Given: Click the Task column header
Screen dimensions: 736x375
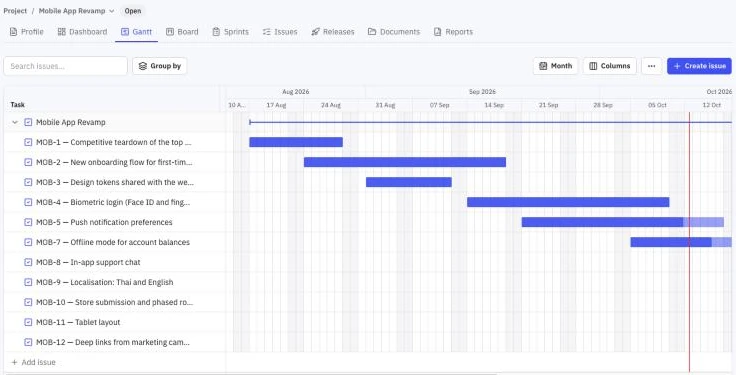Looking at the screenshot, I should pos(17,105).
